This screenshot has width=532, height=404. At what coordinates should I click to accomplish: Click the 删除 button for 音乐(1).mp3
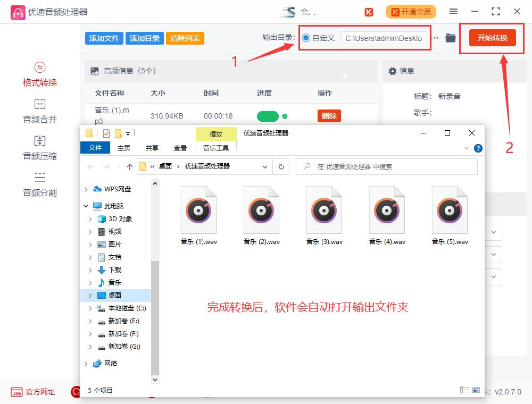coord(329,115)
